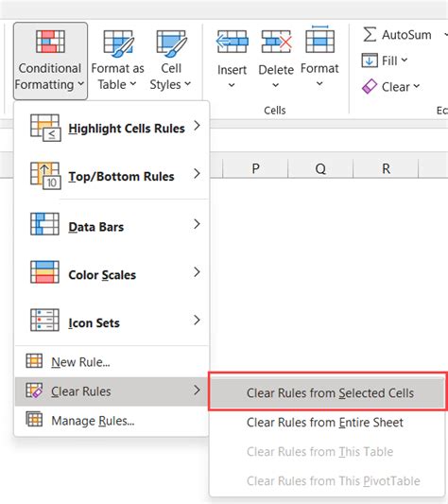Click the Format cells icon
Screen dimensions: 448x504
pyautogui.click(x=319, y=39)
